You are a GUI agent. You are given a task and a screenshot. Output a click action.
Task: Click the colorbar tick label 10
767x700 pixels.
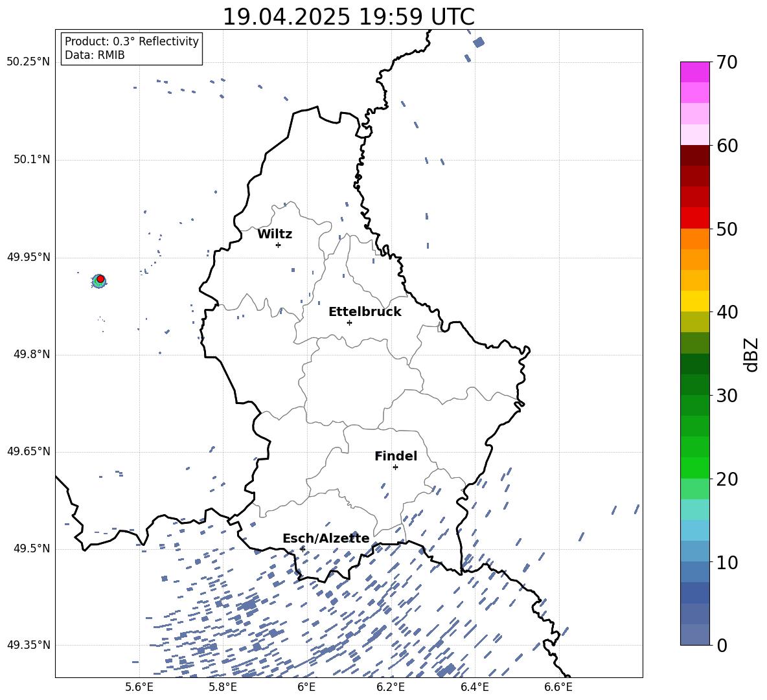(x=727, y=562)
